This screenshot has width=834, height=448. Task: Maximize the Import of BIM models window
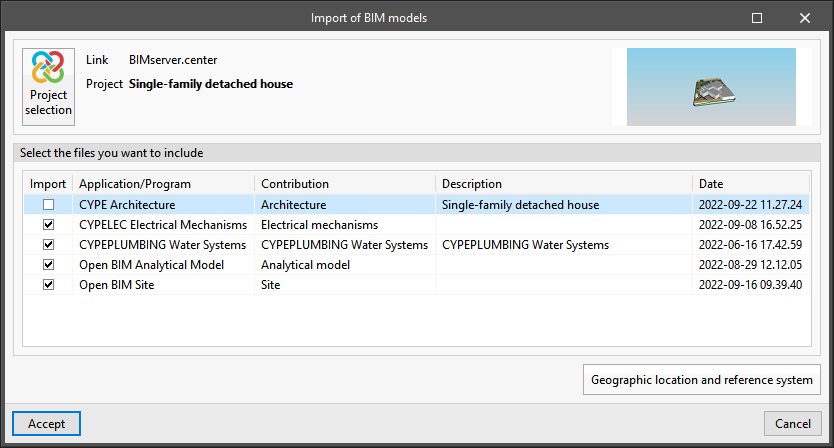click(x=757, y=18)
